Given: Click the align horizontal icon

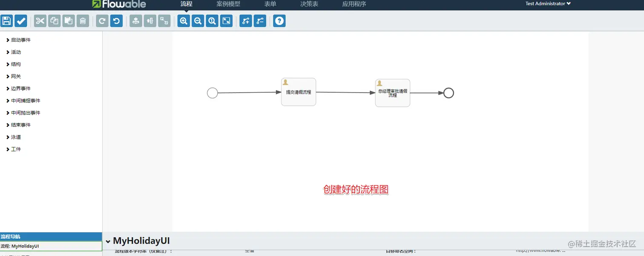Looking at the screenshot, I should [150, 21].
